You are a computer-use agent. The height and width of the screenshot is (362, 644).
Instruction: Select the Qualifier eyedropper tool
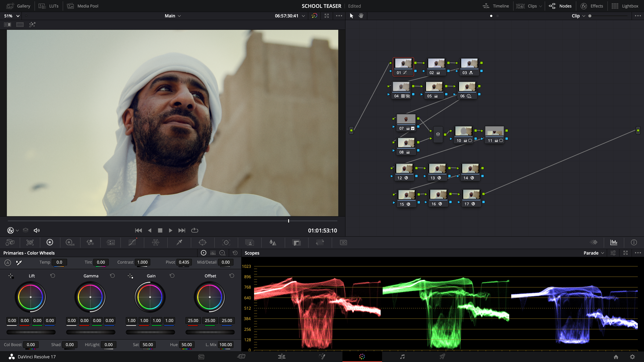pyautogui.click(x=179, y=242)
